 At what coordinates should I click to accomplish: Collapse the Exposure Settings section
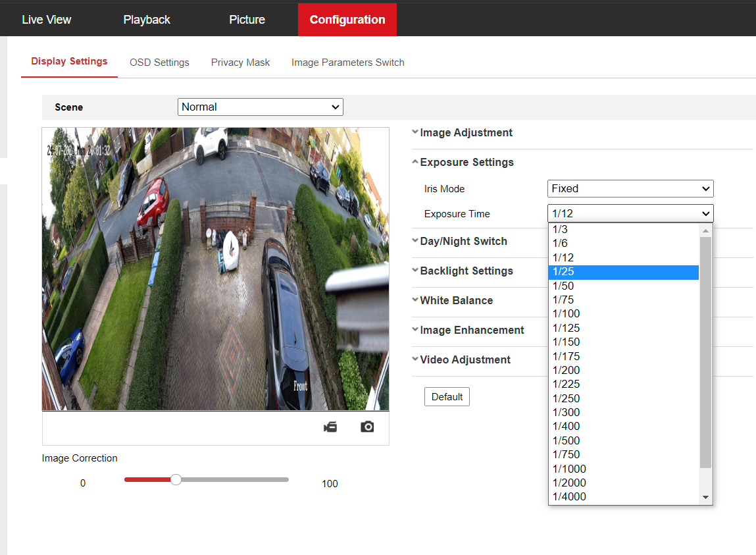pos(466,163)
